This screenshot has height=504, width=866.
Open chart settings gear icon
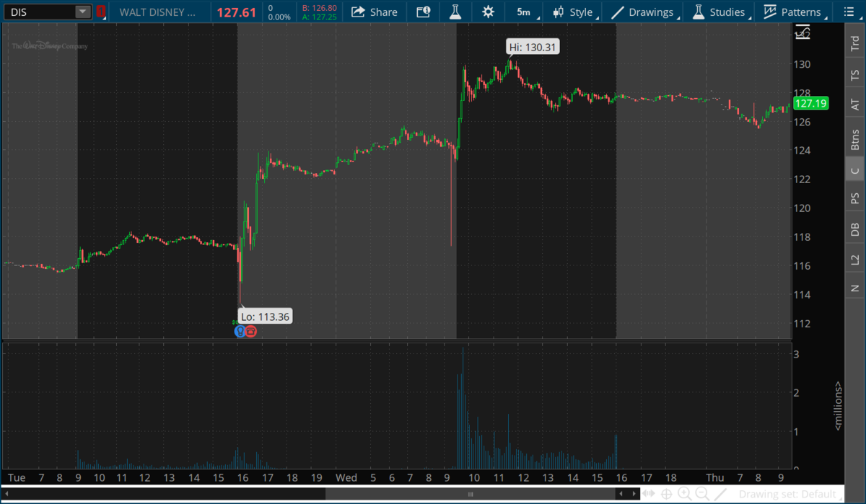(489, 12)
